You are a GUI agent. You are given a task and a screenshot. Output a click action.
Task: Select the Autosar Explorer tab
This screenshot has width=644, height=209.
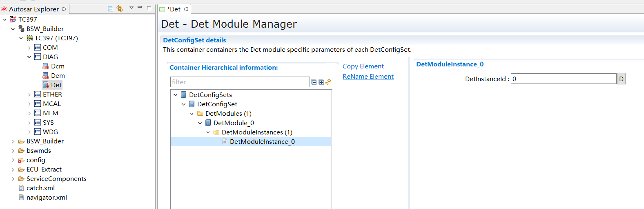(33, 9)
